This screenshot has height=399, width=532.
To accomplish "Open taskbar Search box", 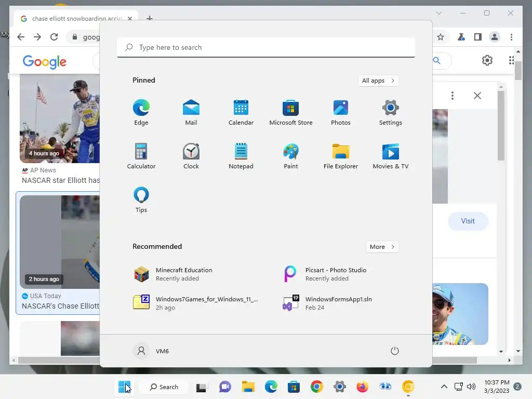I will click(x=164, y=387).
